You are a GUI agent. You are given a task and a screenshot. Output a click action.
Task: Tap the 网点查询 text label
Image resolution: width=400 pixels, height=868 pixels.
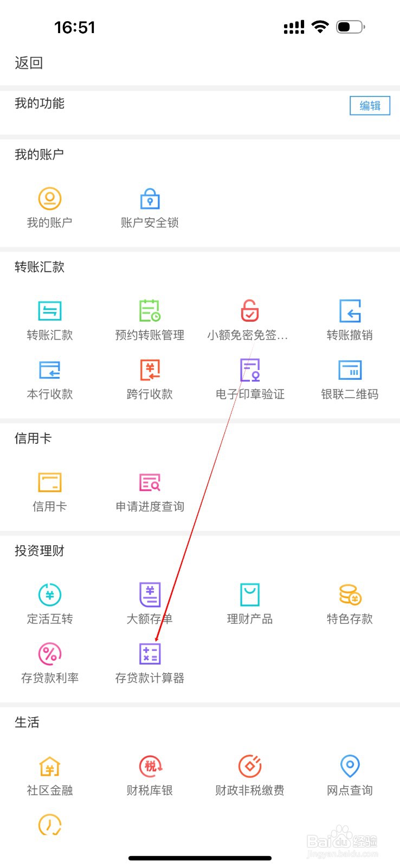[350, 790]
